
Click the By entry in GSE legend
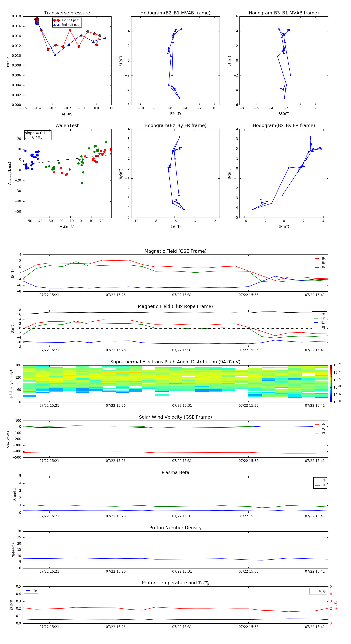point(320,263)
